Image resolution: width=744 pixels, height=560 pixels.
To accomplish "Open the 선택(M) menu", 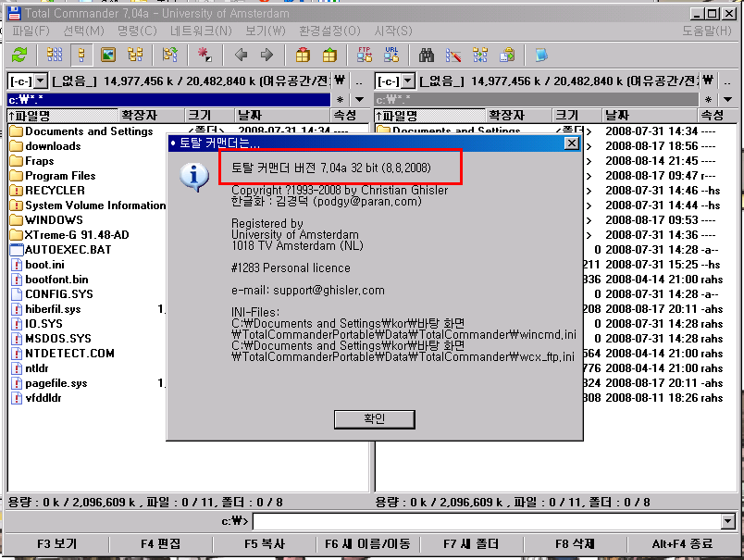I will tap(83, 31).
